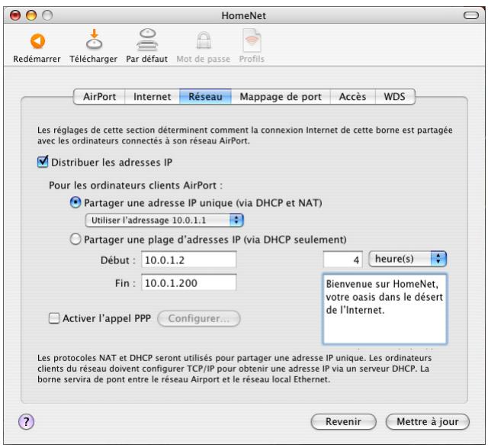The image size is (488, 448).
Task: Click the Revenir button
Action: [x=343, y=421]
